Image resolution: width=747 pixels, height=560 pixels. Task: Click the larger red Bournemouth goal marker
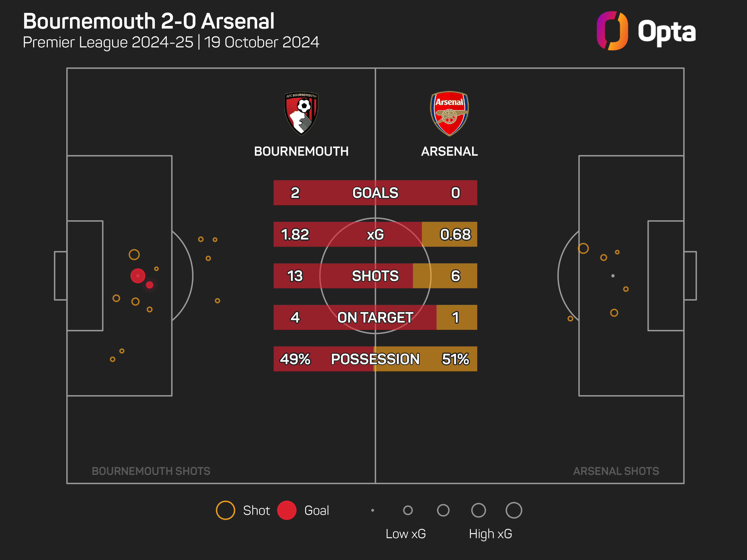pos(138,276)
